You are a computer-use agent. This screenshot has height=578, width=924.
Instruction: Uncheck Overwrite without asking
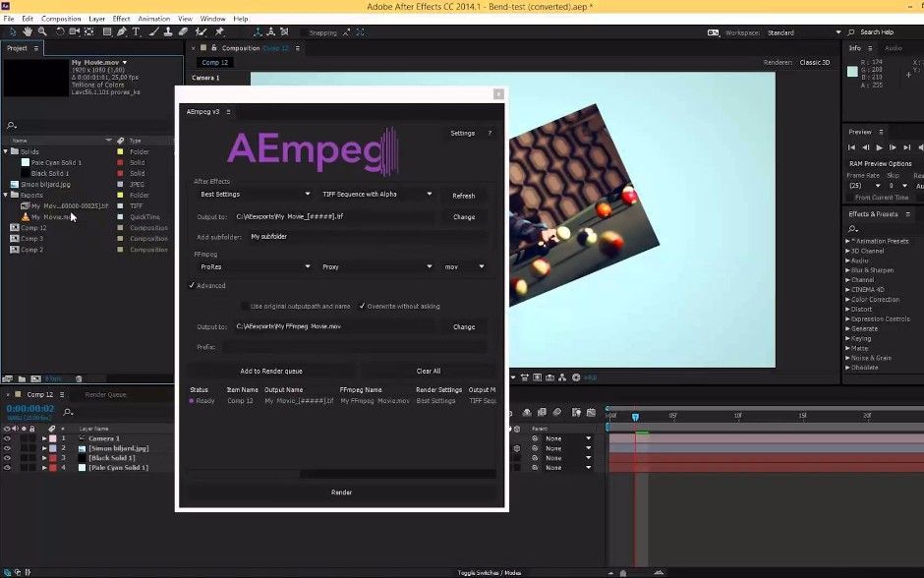[363, 306]
